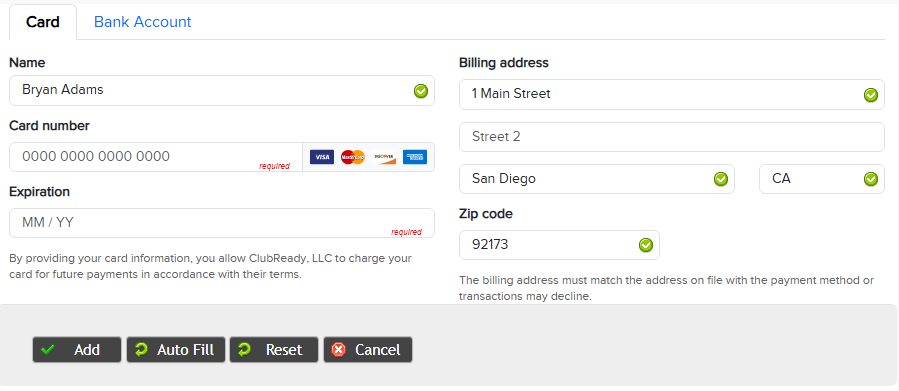Click the MasterCard logo icon
The width and height of the screenshot is (899, 391).
point(353,157)
